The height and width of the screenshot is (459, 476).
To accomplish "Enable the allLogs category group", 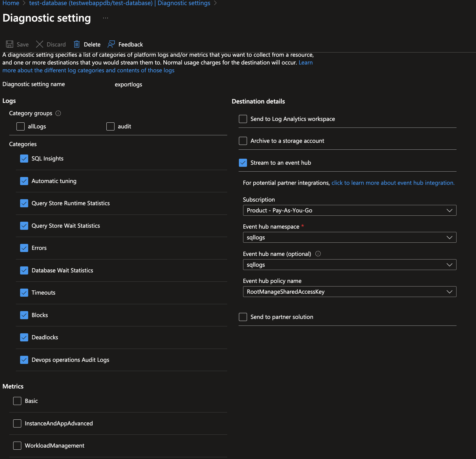I will 21,127.
